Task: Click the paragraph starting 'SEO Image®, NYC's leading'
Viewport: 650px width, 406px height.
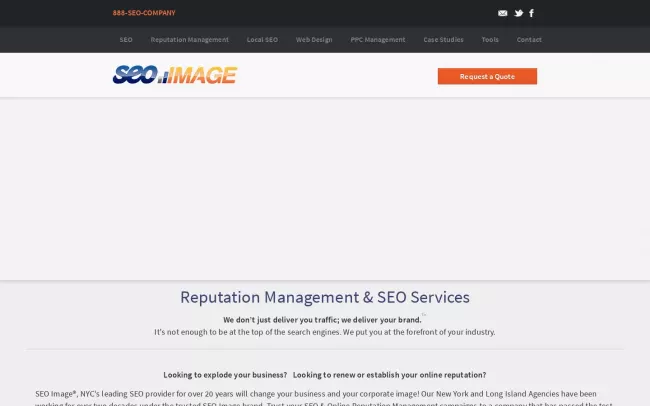Action: (325, 398)
